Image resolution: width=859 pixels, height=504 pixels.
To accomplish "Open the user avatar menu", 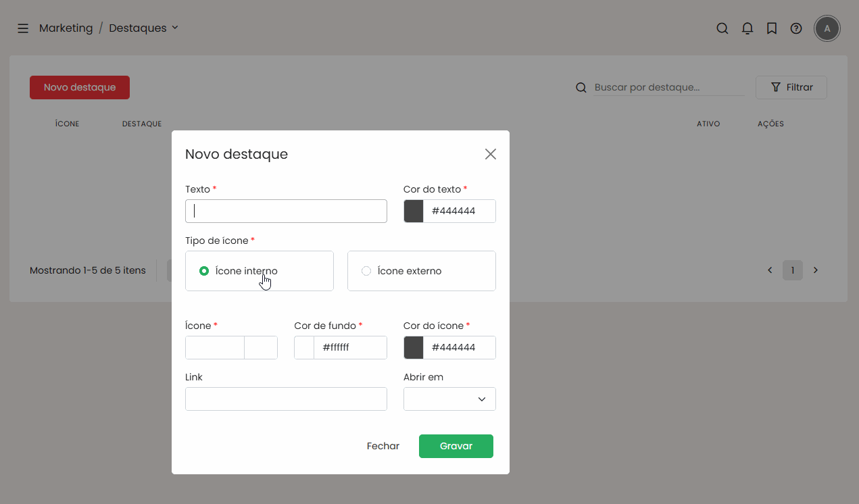I will (827, 28).
